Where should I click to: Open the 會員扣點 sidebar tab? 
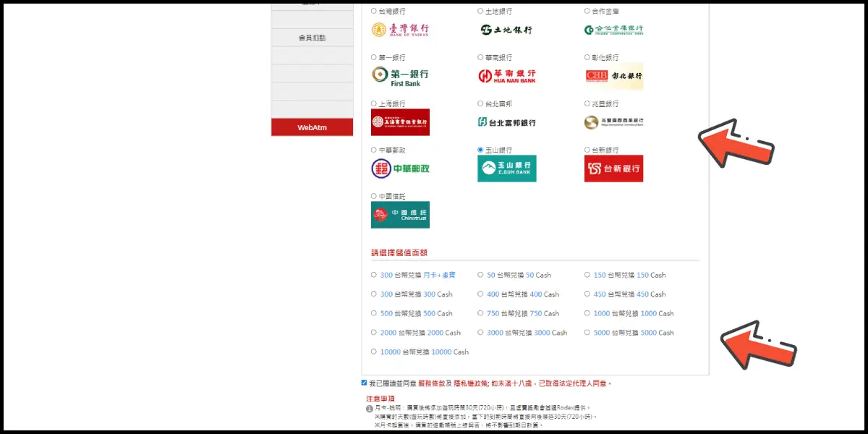pos(312,38)
